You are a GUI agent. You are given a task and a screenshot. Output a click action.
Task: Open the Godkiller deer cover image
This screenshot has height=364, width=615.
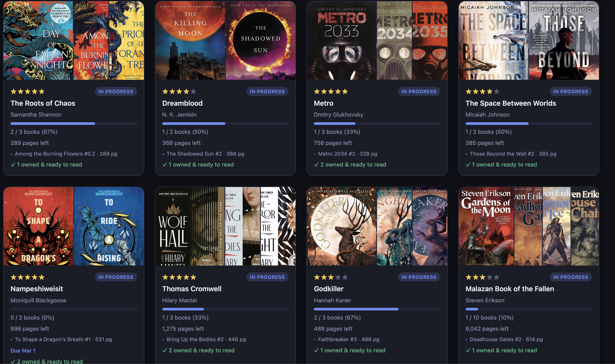click(341, 226)
